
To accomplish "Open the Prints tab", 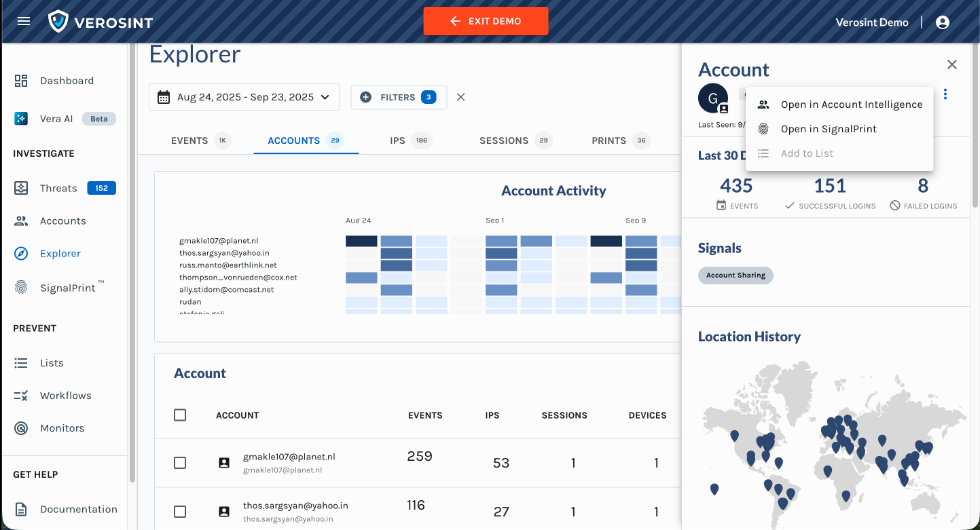I will pyautogui.click(x=621, y=140).
